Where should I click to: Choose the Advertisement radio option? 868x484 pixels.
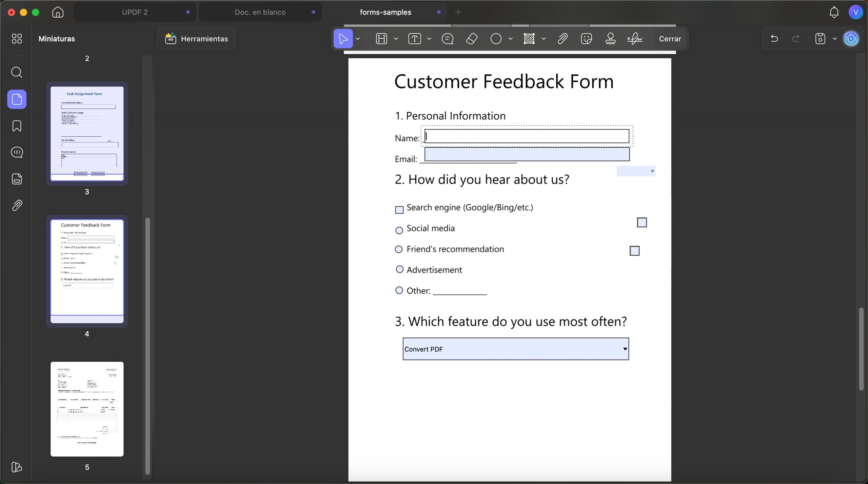400,269
